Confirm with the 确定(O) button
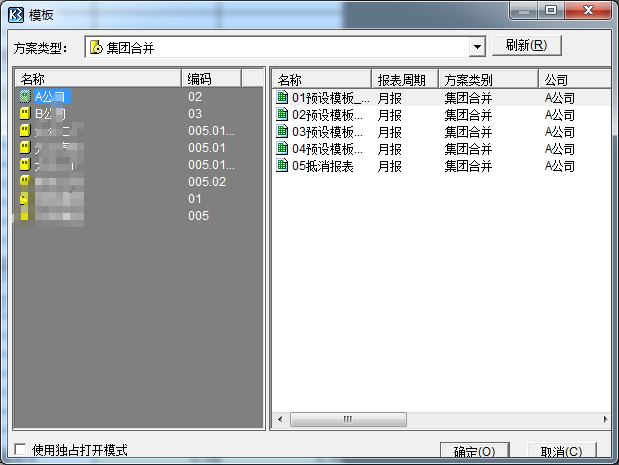This screenshot has width=619, height=465. (x=475, y=451)
